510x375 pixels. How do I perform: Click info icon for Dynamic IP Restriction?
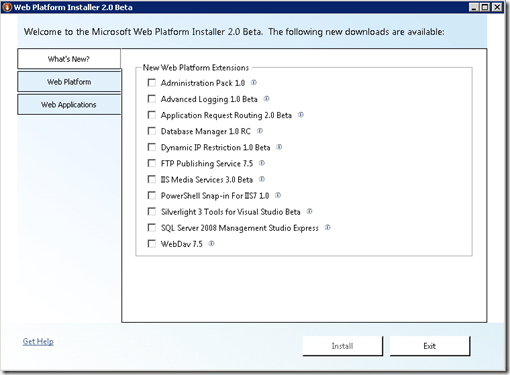(279, 147)
